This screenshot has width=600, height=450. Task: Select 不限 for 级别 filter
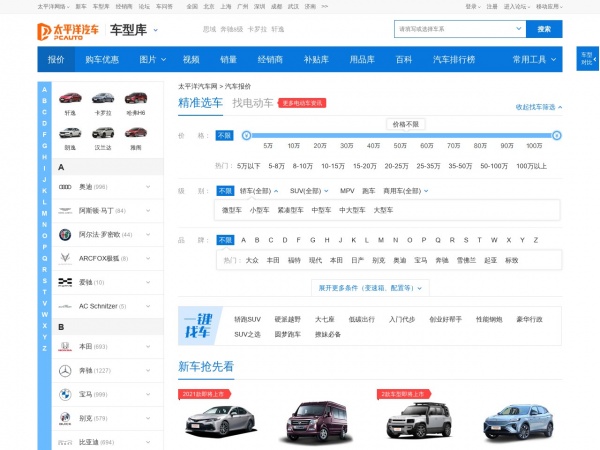point(225,191)
